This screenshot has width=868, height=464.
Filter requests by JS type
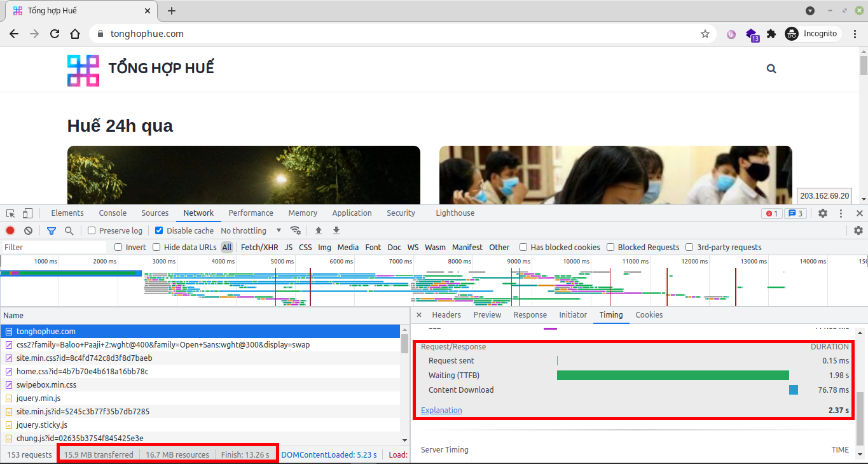click(x=289, y=247)
